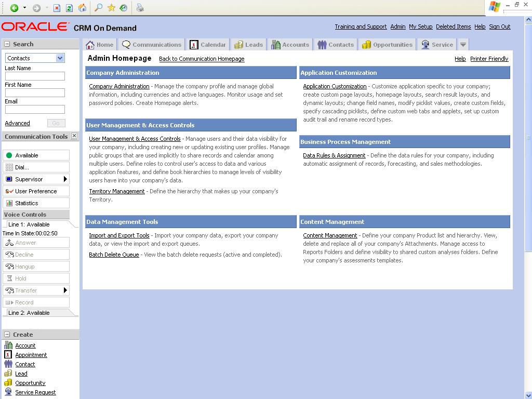Print the page using the printer icon
The width and height of the screenshot is (532, 399).
click(140, 8)
